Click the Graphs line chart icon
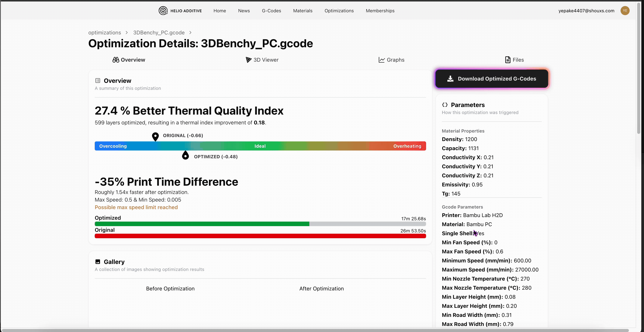Screen dimensions: 644x332 [x=382, y=60]
